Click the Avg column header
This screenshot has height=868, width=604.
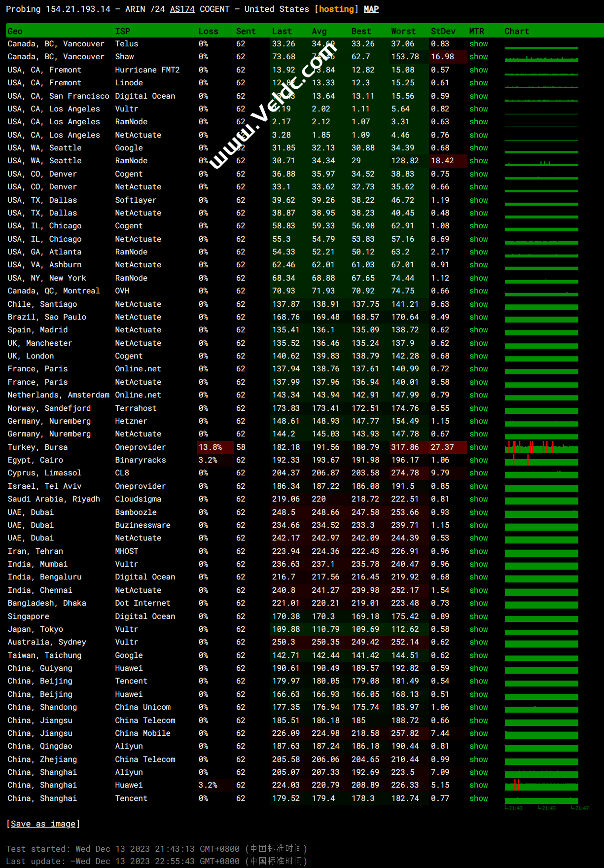coord(319,31)
